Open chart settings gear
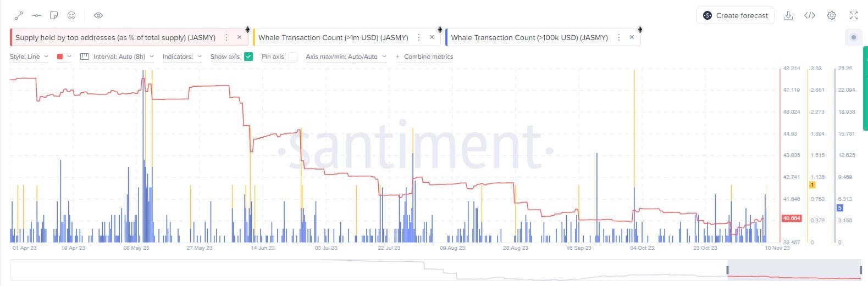 [831, 15]
